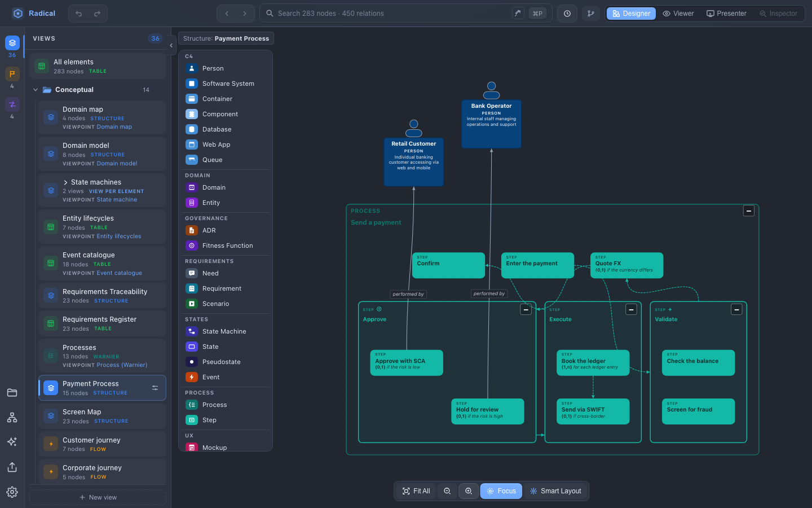Collapse the Conceptual folder
Image resolution: width=812 pixels, height=508 pixels.
pyautogui.click(x=36, y=90)
